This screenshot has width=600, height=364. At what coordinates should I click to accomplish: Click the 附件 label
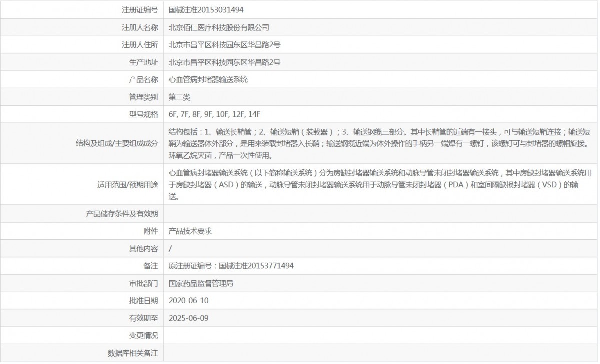pos(151,231)
